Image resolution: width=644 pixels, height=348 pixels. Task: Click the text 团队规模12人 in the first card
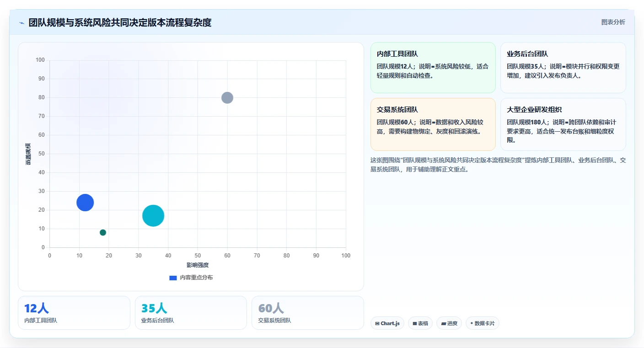(395, 66)
